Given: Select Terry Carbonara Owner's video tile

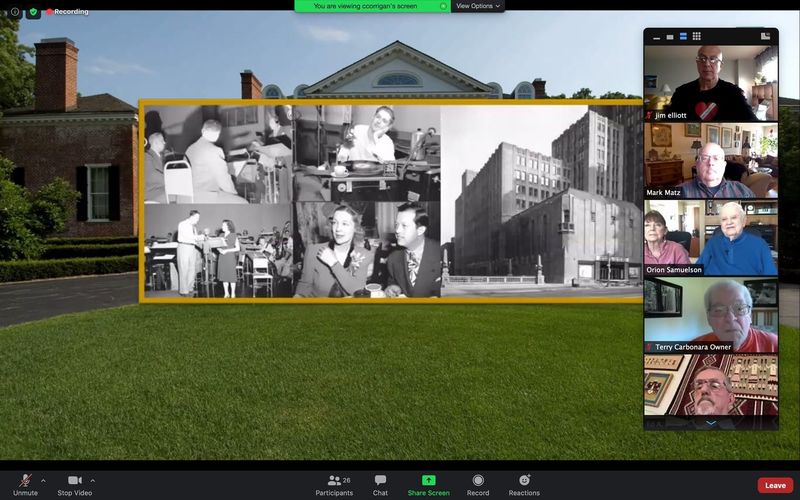Looking at the screenshot, I should click(x=711, y=315).
